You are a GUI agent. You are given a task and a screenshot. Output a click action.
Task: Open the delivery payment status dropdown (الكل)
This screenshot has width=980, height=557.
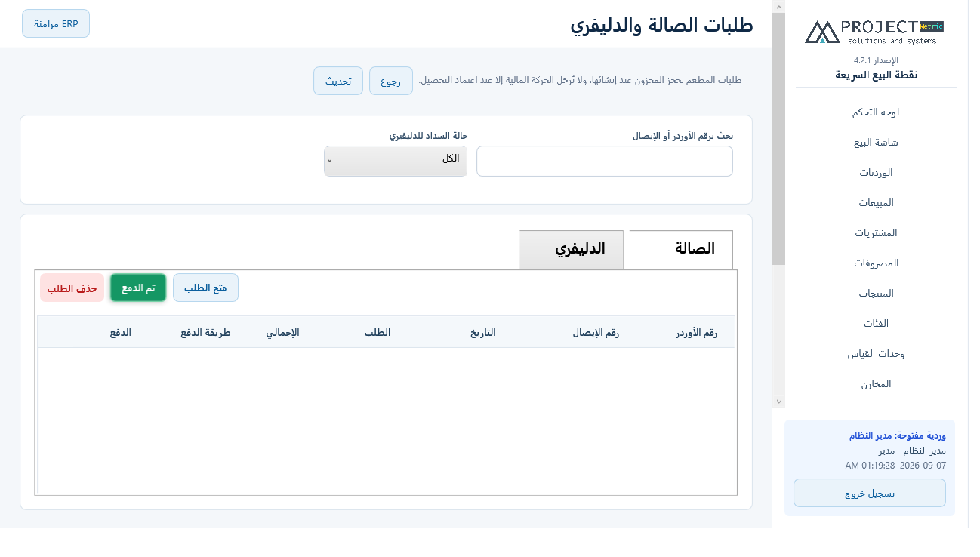(x=396, y=161)
